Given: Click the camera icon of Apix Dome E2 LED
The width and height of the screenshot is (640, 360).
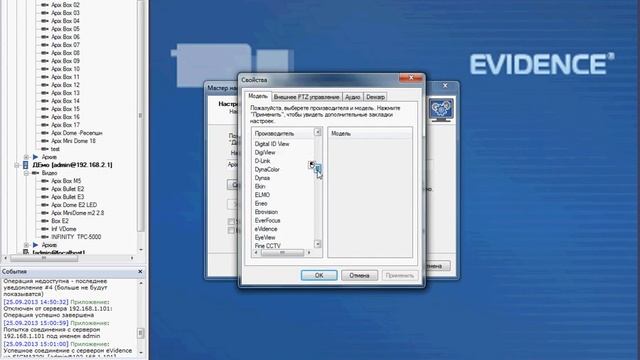Looking at the screenshot, I should point(44,205).
